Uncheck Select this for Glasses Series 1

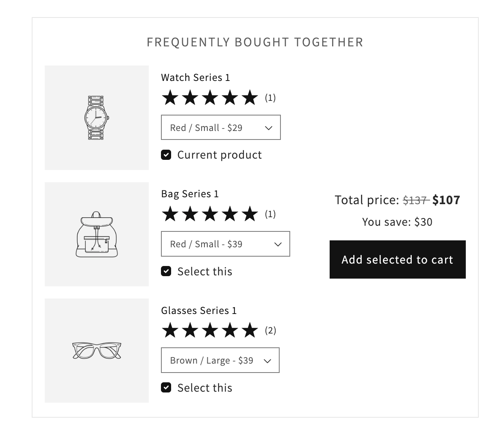[166, 388]
